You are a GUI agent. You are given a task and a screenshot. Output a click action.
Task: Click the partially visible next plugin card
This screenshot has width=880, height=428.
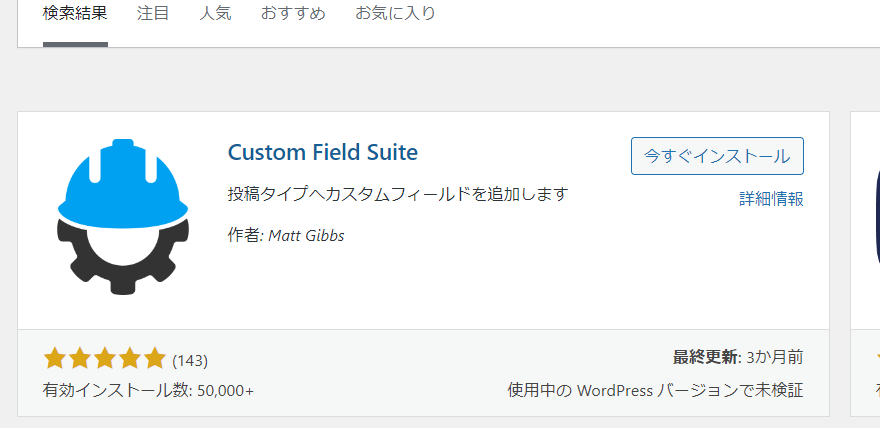pos(865,264)
